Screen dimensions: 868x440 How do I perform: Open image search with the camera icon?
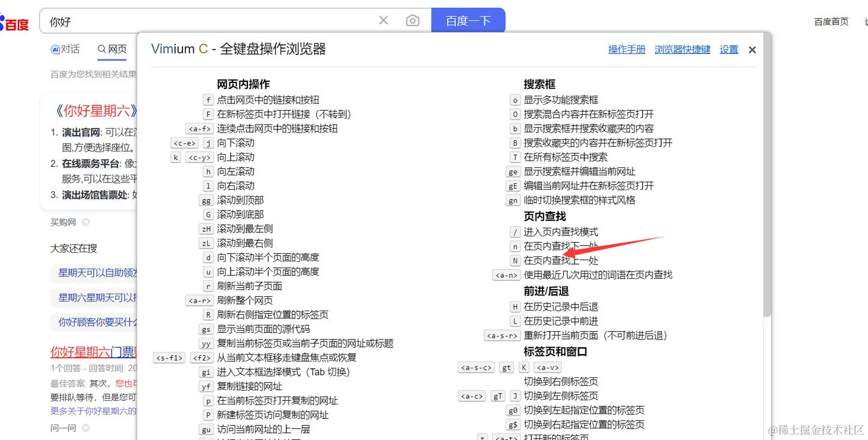coord(412,20)
